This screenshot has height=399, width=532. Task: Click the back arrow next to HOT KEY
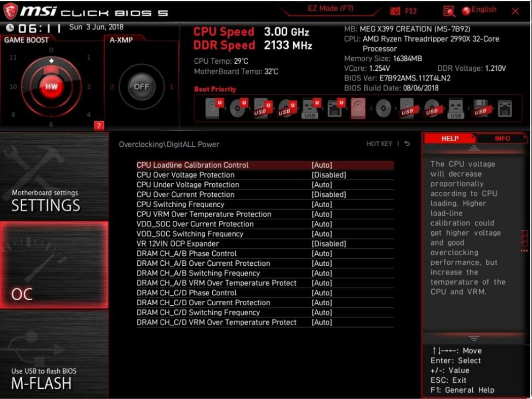pyautogui.click(x=407, y=144)
